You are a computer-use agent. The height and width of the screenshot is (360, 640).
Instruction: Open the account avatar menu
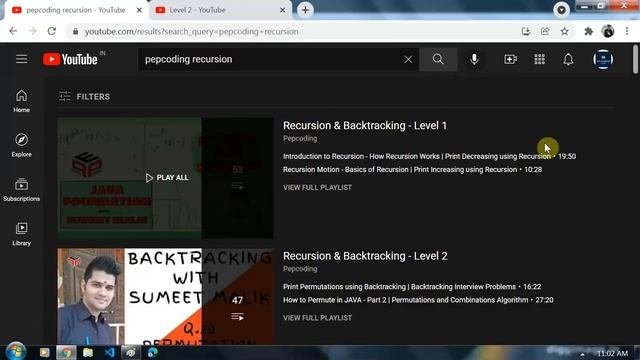tap(603, 59)
